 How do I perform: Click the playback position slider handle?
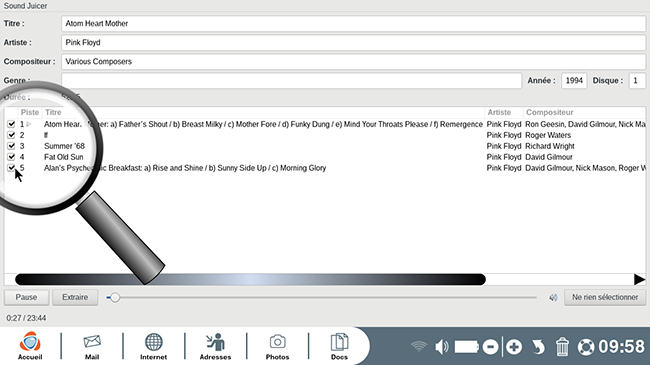pos(115,297)
